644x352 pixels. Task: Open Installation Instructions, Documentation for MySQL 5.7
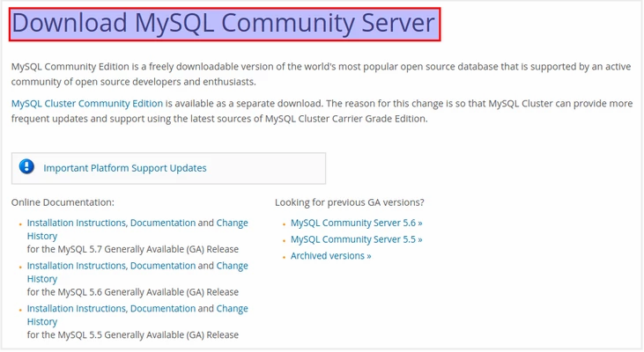(111, 223)
